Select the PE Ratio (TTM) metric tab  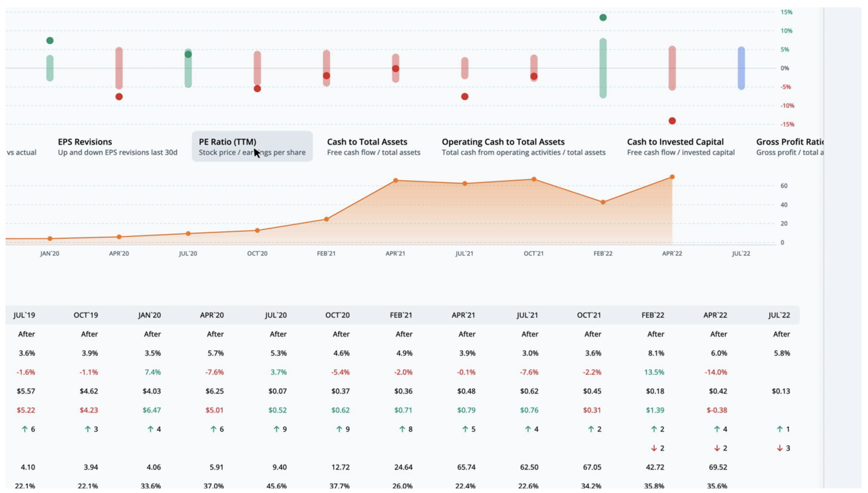[x=252, y=146]
